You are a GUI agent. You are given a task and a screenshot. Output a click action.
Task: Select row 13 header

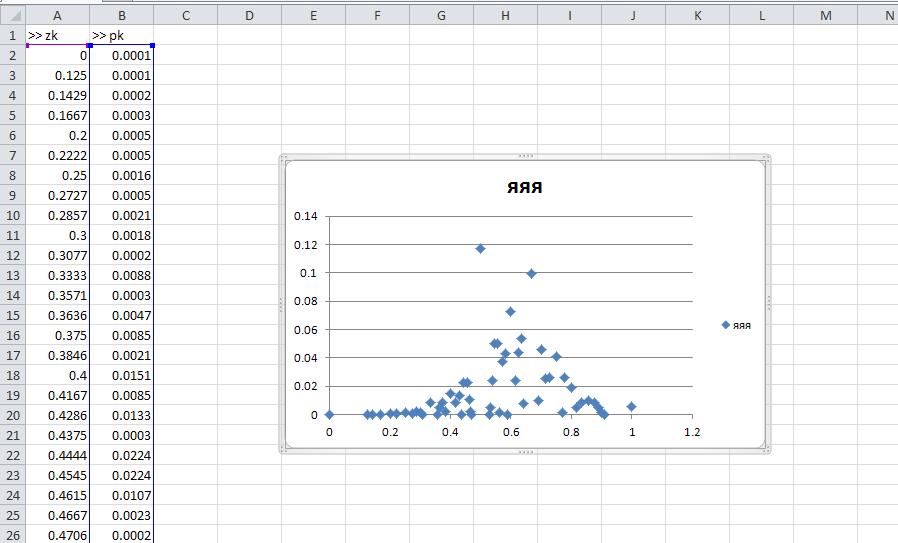13,276
